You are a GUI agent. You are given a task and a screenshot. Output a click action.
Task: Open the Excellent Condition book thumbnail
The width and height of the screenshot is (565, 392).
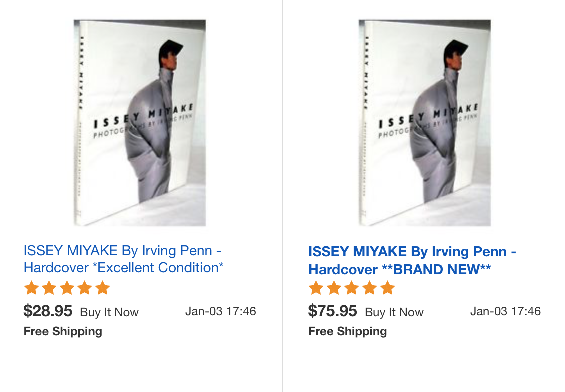(x=140, y=123)
